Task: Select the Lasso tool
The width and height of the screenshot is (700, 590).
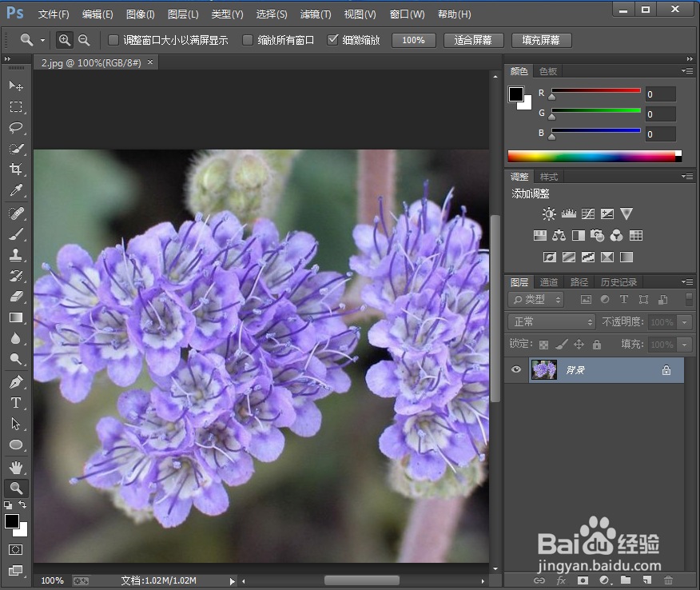Action: pyautogui.click(x=15, y=128)
